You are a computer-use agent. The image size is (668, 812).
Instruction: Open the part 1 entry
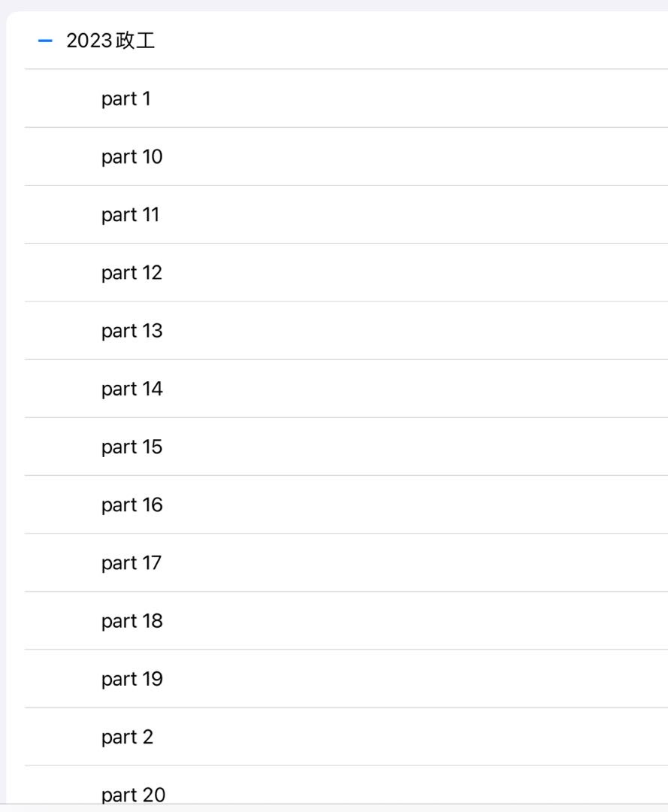coord(346,98)
